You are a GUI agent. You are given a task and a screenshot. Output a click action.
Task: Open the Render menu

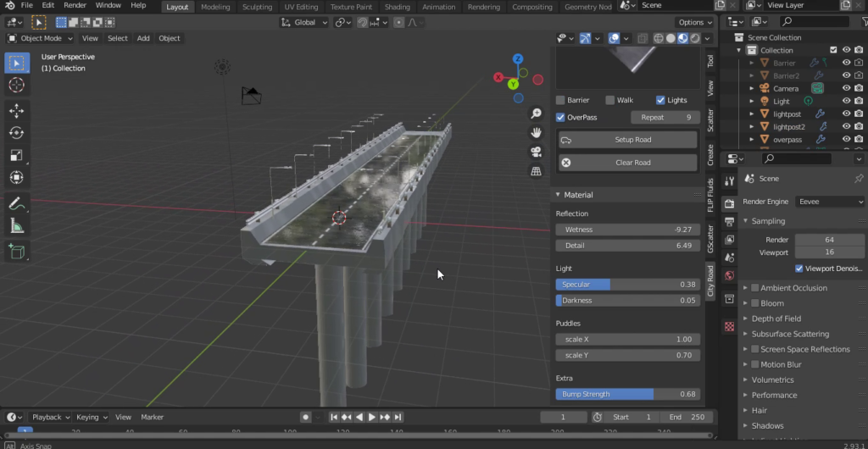click(75, 5)
